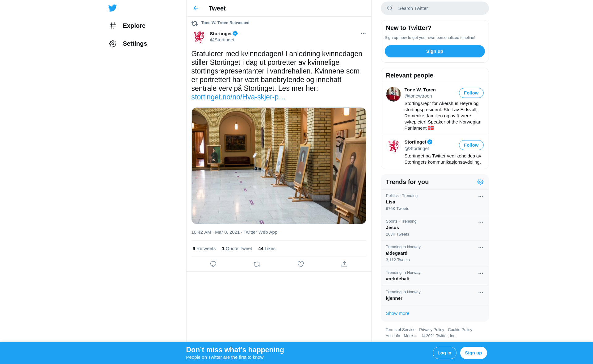Go back using the arrow icon
Viewport: 593px width, 364px height.
point(196,8)
